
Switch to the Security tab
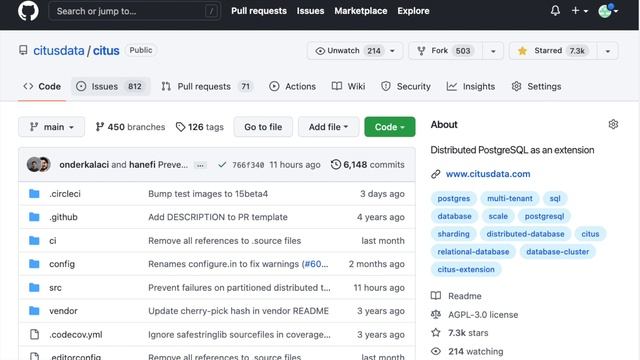(405, 87)
